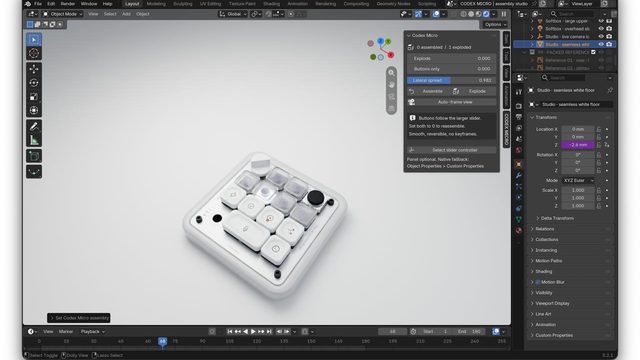Click the Auto-frame view button
640x360 pixels.
coord(452,102)
